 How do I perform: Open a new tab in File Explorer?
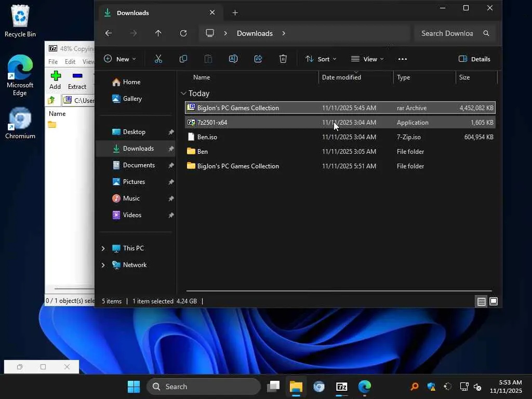point(235,12)
